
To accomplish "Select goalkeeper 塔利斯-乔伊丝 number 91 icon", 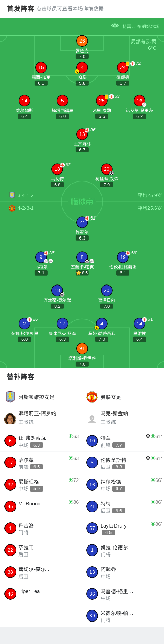I will (x=82, y=348).
